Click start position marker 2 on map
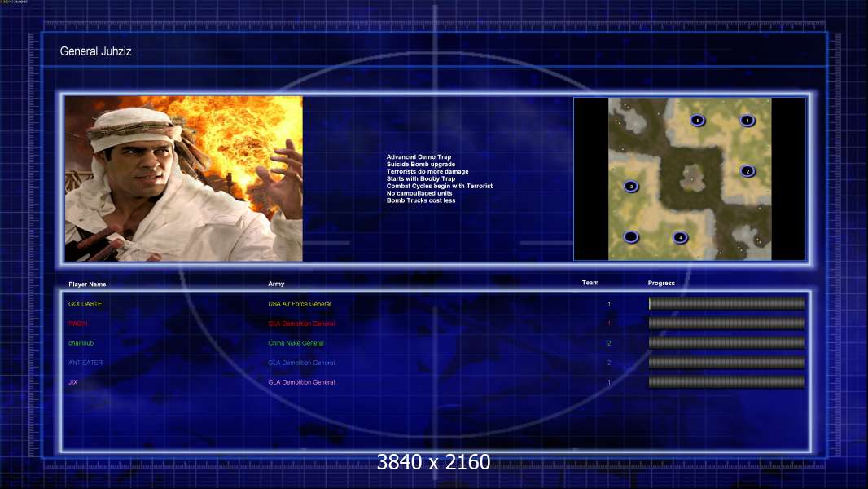Viewport: 868px width, 489px height. point(747,171)
